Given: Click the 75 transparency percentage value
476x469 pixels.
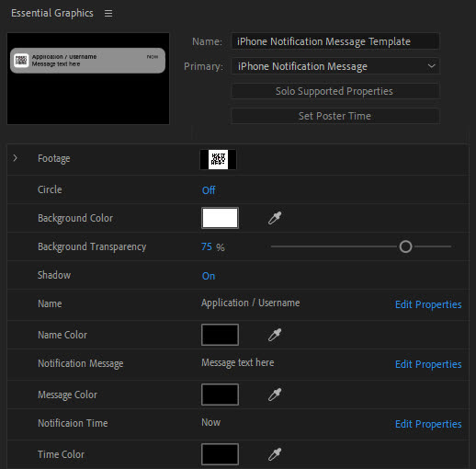Looking at the screenshot, I should 207,246.
